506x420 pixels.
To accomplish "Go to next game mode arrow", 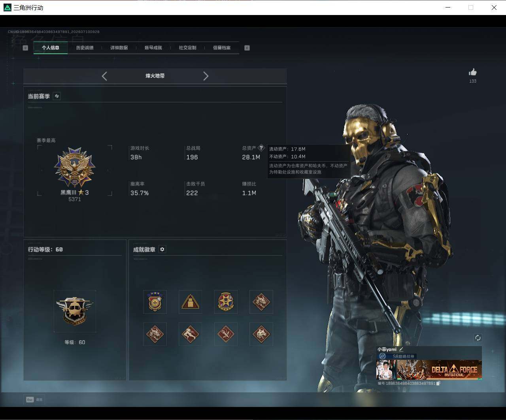I will (x=206, y=76).
